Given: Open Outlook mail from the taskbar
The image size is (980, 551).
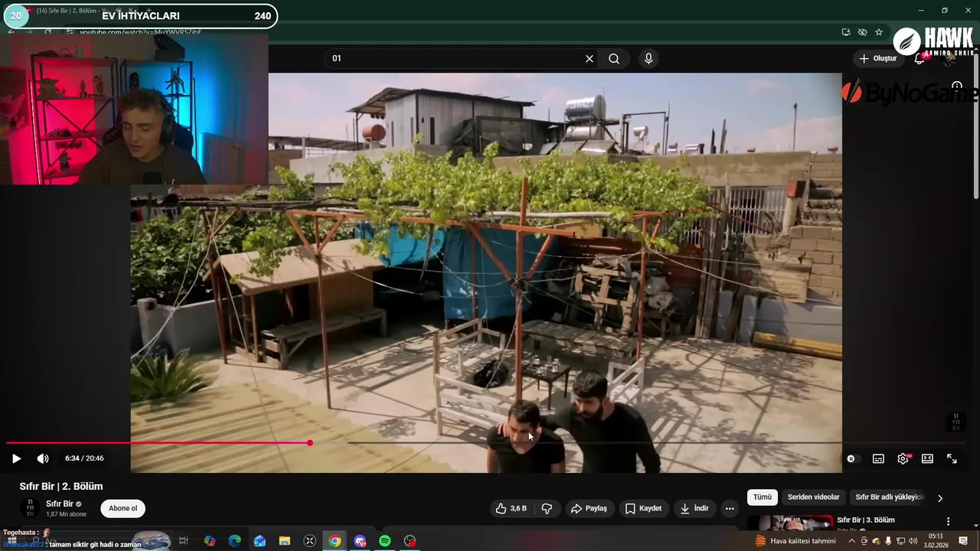Looking at the screenshot, I should tap(260, 541).
